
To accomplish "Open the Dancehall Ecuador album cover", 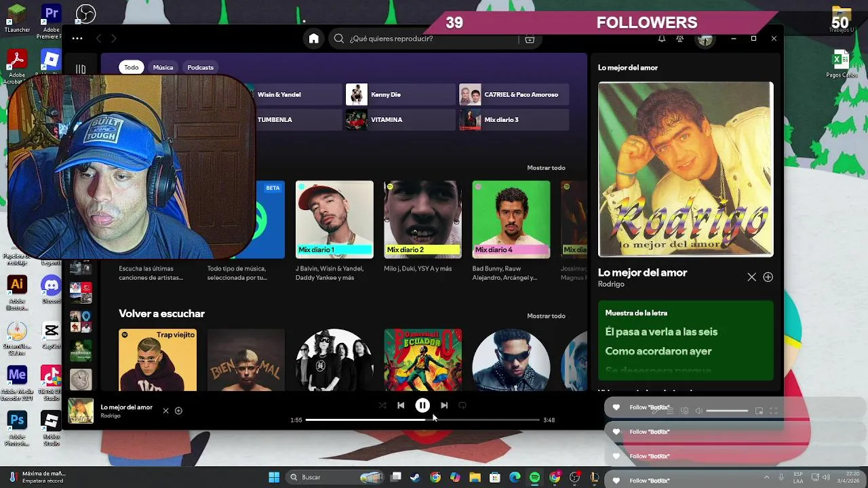I will coord(422,360).
